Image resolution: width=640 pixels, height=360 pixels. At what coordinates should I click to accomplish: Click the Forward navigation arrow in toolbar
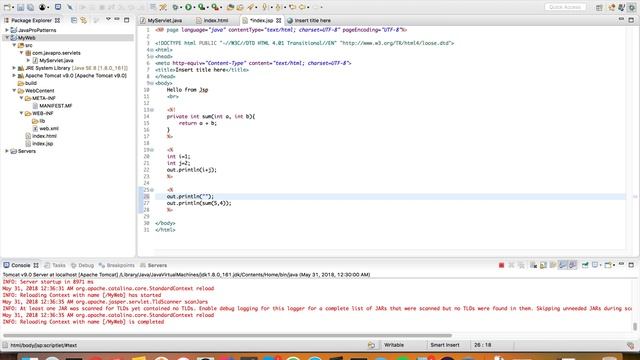point(316,7)
